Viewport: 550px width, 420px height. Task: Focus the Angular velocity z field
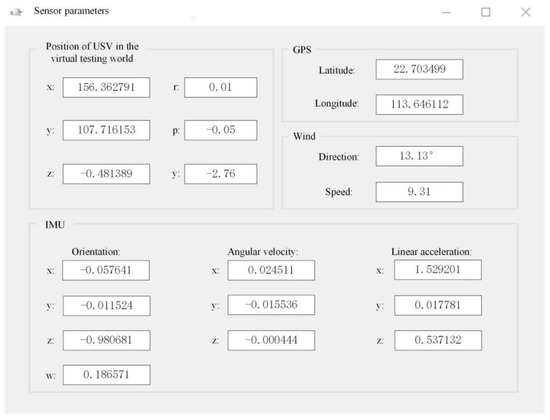pos(271,340)
